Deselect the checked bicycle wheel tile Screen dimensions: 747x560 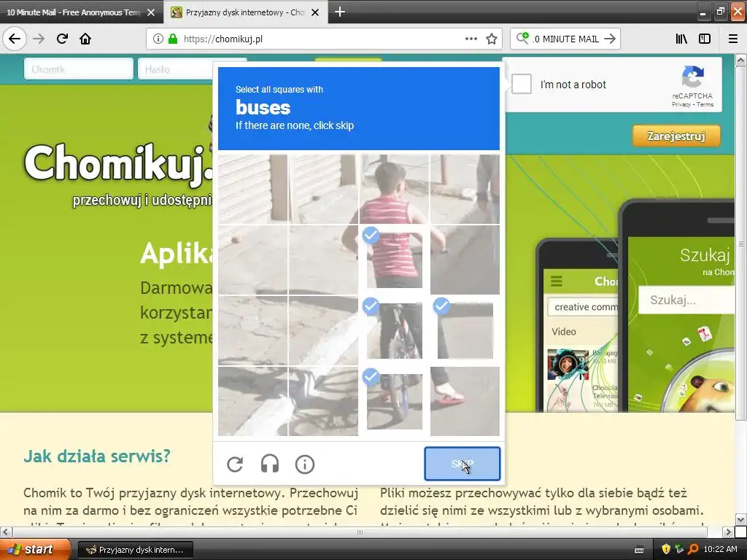point(395,402)
